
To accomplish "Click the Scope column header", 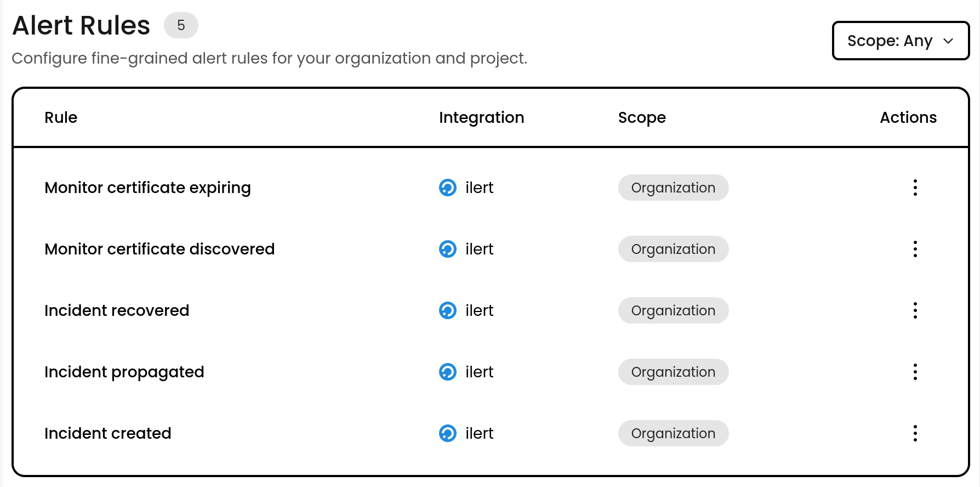I will [x=641, y=117].
